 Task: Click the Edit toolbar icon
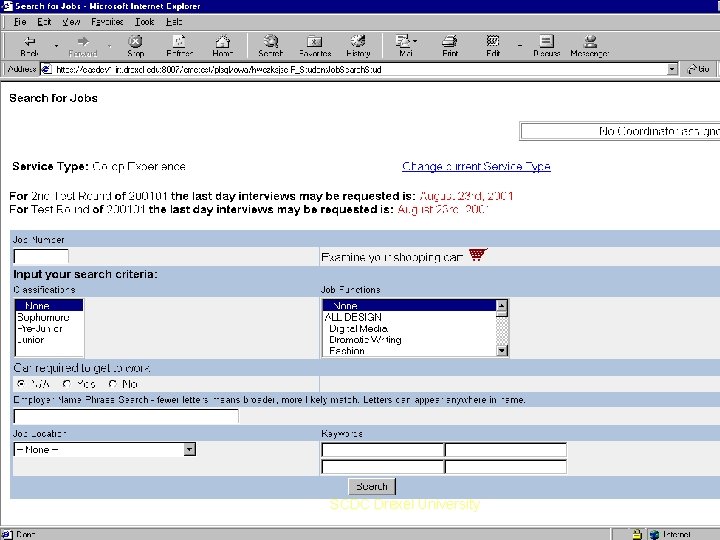pyautogui.click(x=493, y=46)
